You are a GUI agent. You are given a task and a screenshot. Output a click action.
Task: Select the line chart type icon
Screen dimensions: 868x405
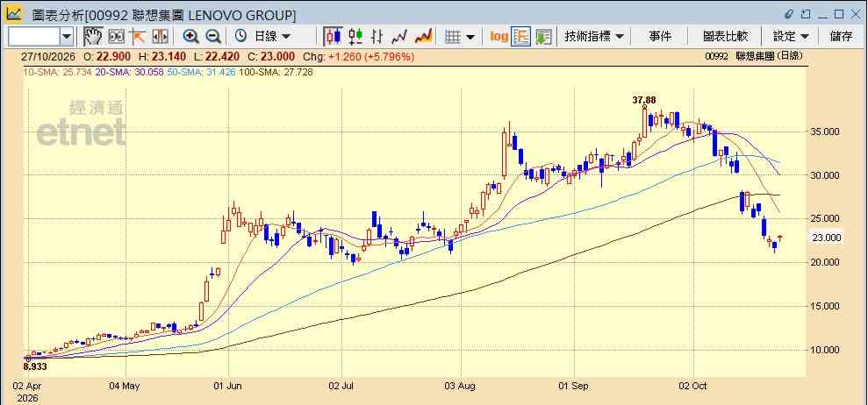[399, 37]
